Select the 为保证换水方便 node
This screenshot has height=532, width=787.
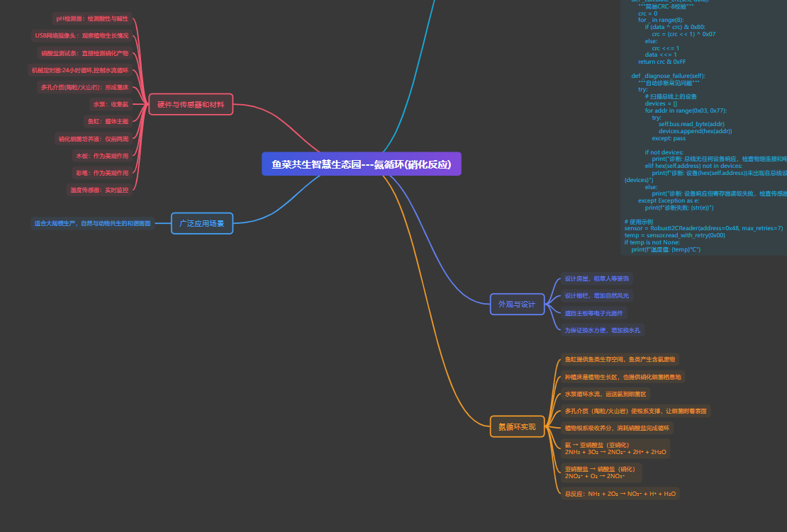602,330
